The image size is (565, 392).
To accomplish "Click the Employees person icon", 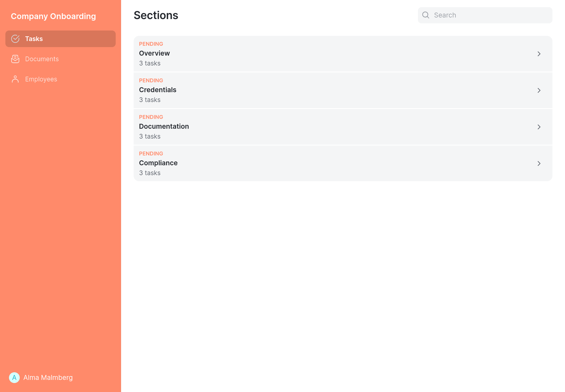I will [15, 79].
